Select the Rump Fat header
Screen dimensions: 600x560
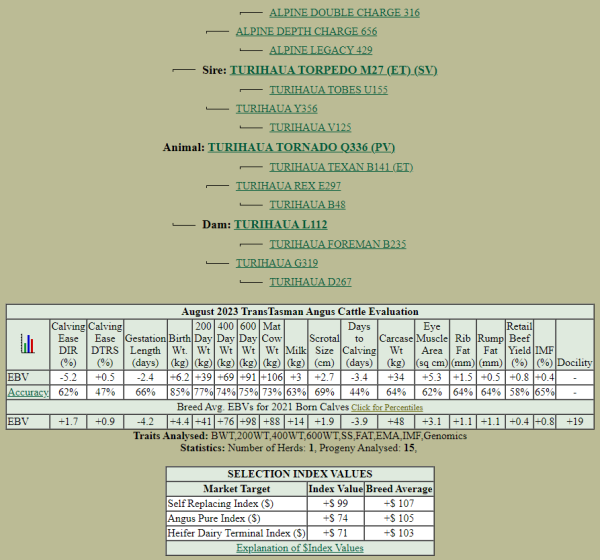(491, 344)
